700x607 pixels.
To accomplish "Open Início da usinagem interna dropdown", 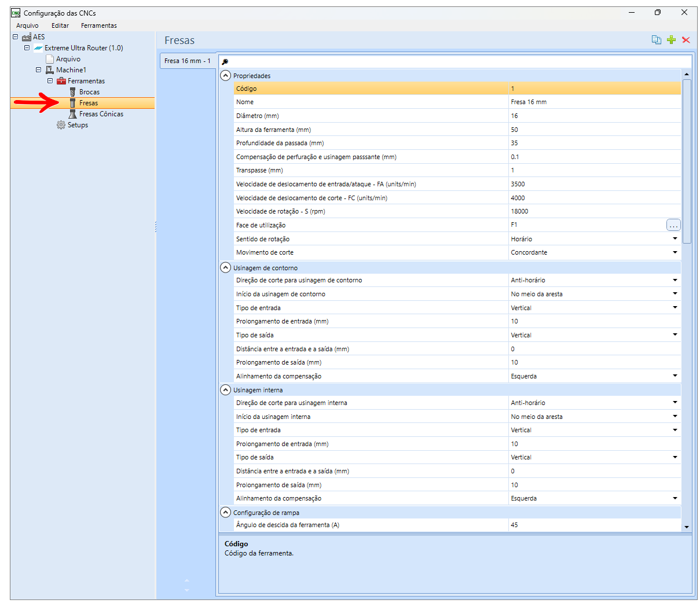I will click(x=675, y=417).
